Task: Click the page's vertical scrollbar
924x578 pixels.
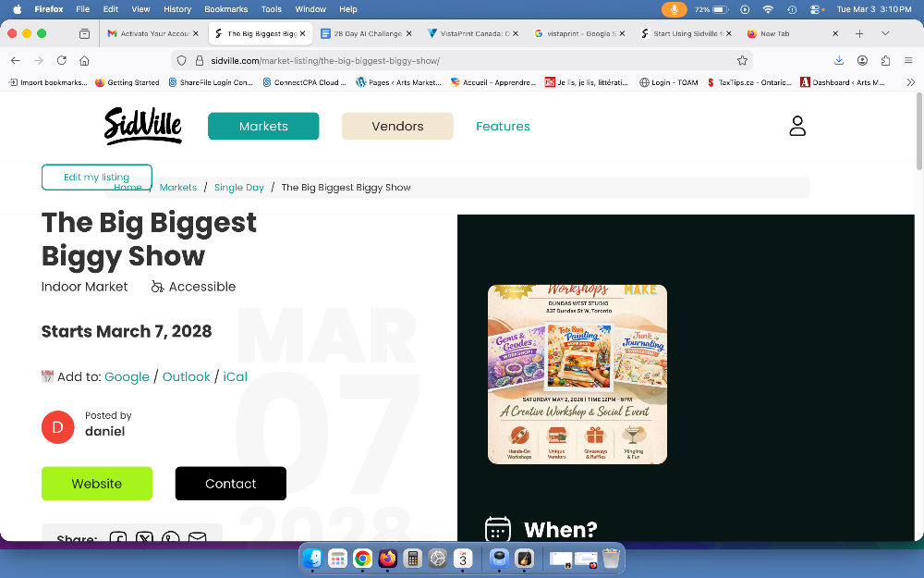Action: pos(918,139)
